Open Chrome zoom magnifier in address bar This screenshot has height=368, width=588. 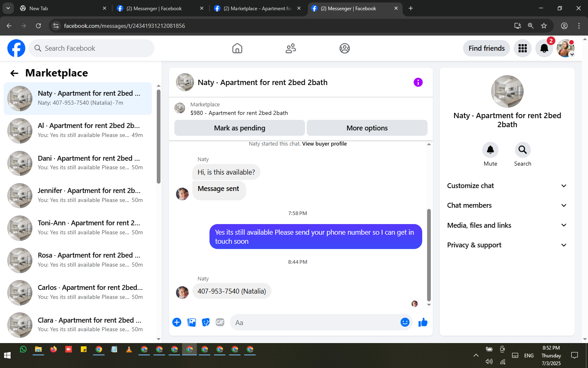[530, 26]
